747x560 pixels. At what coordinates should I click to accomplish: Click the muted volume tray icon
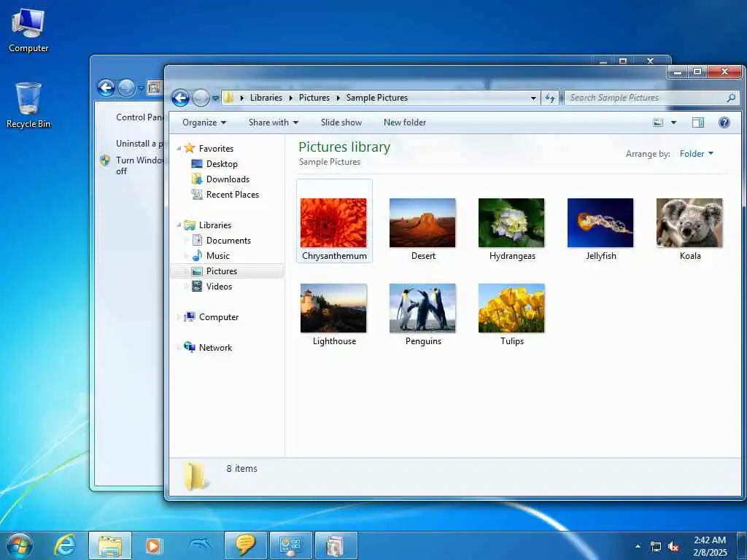[x=673, y=547]
